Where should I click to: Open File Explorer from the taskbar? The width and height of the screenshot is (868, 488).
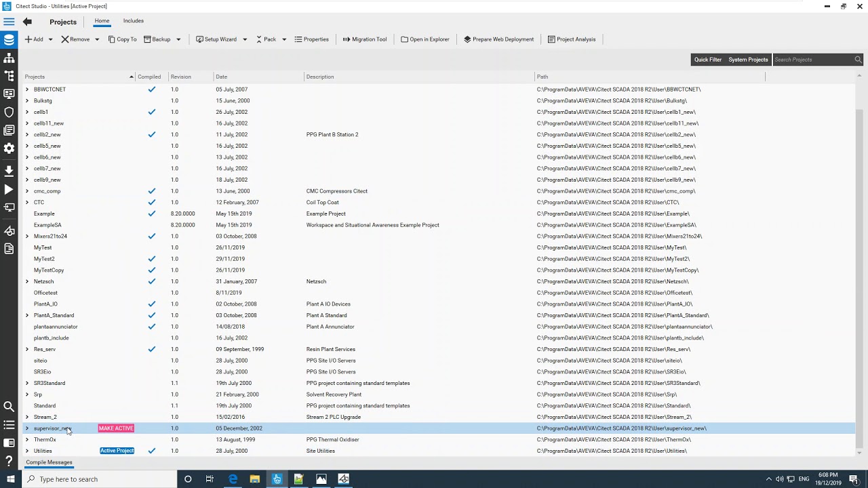click(254, 479)
